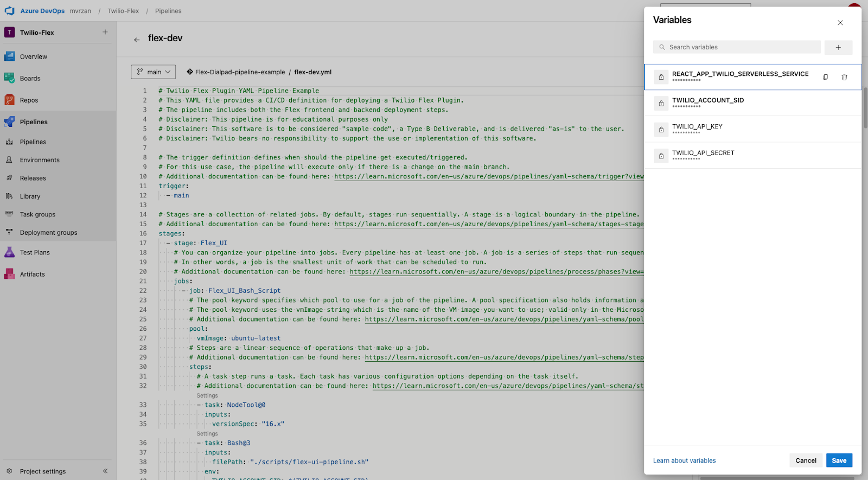The height and width of the screenshot is (480, 868).
Task: Click the Settings link above NodeTool@0 task
Action: click(207, 395)
